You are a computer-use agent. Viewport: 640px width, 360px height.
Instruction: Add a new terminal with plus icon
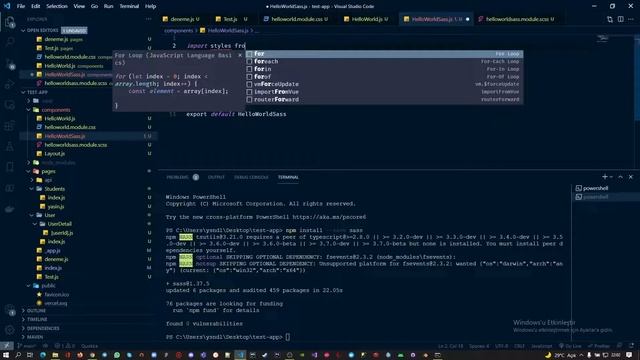[x=604, y=177]
